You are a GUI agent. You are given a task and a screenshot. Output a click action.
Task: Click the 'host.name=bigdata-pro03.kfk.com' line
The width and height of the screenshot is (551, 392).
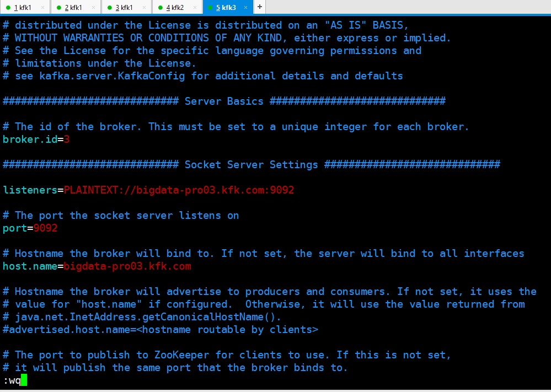(97, 266)
